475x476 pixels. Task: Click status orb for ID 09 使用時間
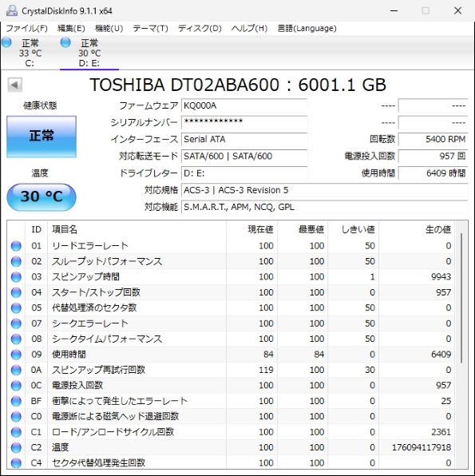[16, 355]
